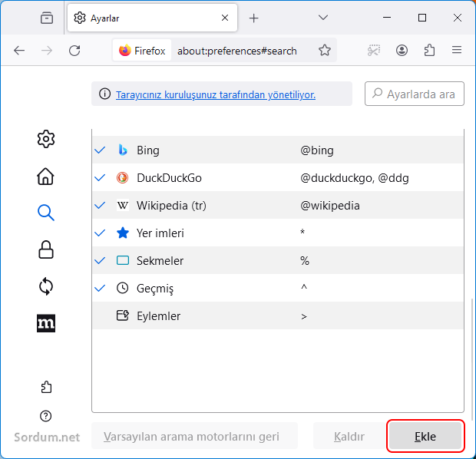Click the DuckDuckGo logo icon

click(x=123, y=177)
